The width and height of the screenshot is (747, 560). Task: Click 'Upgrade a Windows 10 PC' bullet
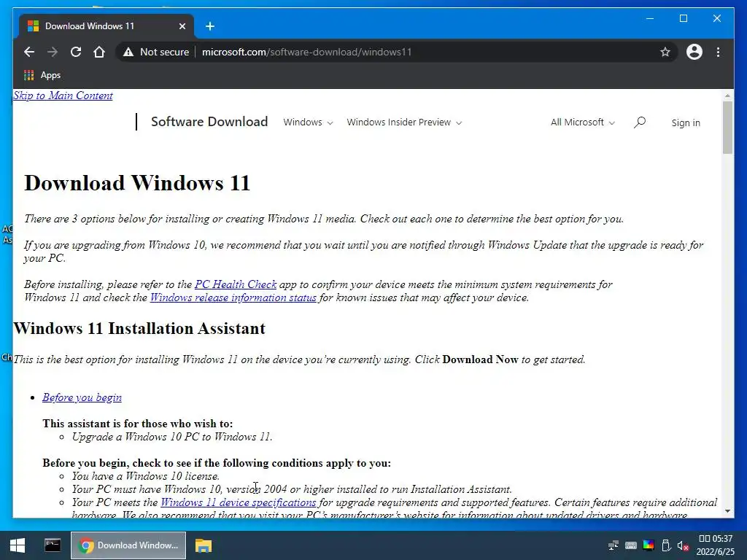tap(172, 437)
